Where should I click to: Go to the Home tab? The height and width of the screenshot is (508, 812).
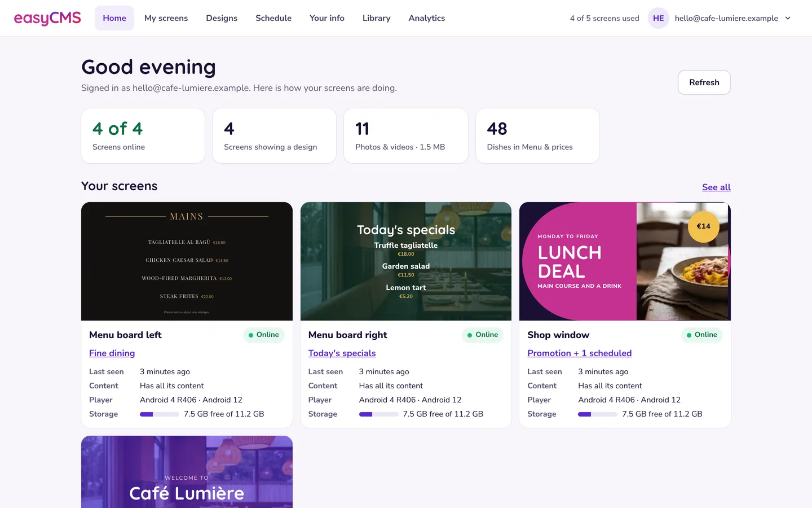click(114, 18)
